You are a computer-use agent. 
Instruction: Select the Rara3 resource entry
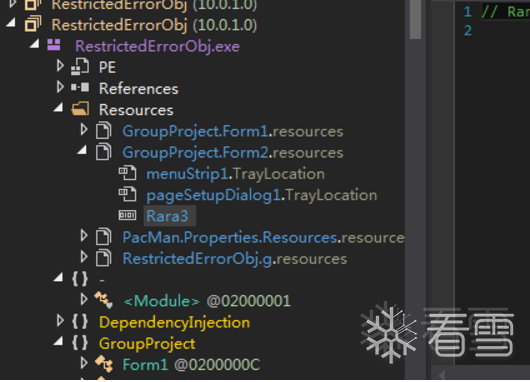(x=167, y=216)
